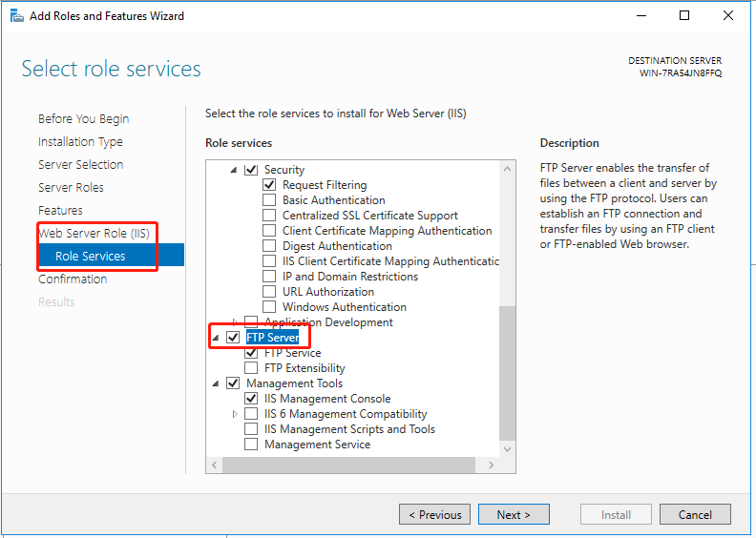Click horizontal scrollbar right arrow

point(492,465)
